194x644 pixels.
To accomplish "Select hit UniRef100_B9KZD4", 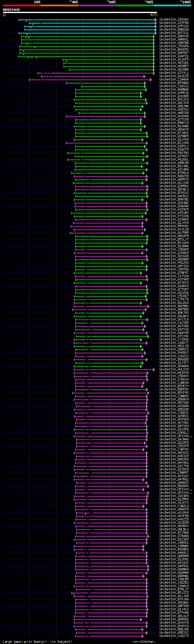I will tap(174, 460).
